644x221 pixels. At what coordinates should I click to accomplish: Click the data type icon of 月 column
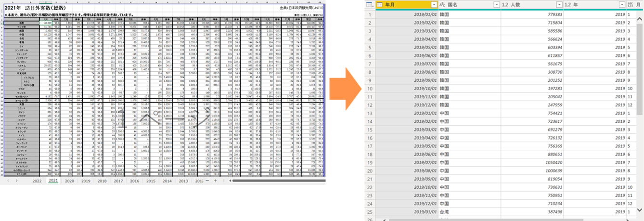point(631,4)
